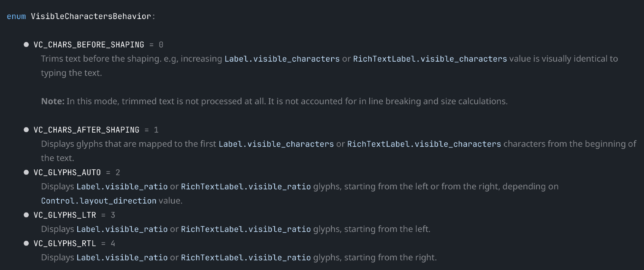Click the bold Note: label
644x270 pixels.
(53, 102)
